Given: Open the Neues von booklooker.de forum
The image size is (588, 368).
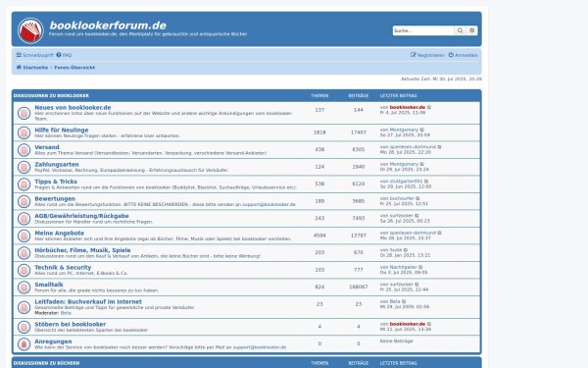Looking at the screenshot, I should [x=73, y=107].
